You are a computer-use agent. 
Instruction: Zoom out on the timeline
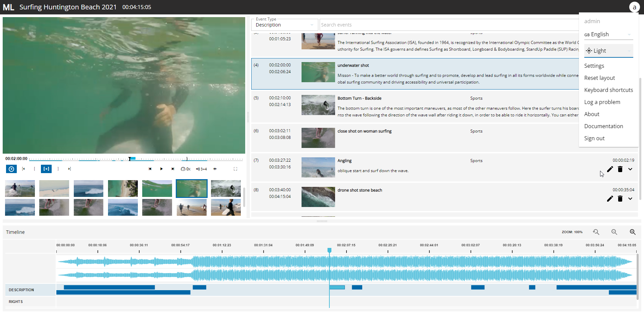[x=614, y=232]
